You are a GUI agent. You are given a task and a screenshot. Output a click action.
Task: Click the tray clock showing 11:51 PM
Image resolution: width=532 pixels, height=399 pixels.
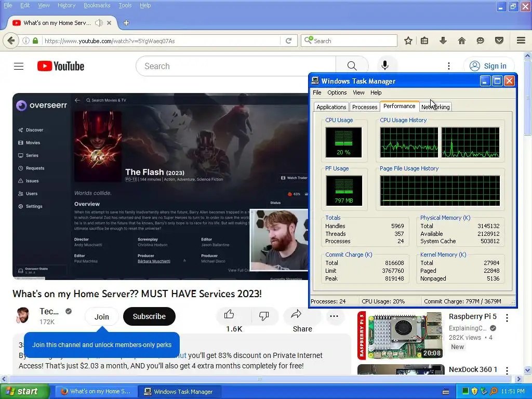click(x=513, y=392)
